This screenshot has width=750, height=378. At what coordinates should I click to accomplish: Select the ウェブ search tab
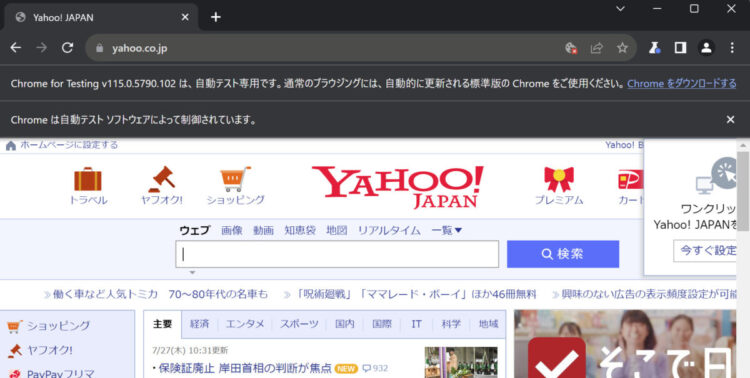[x=195, y=230]
